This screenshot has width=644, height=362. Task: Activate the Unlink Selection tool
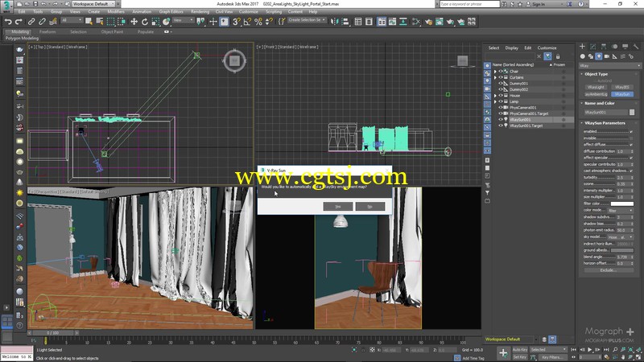click(x=42, y=22)
